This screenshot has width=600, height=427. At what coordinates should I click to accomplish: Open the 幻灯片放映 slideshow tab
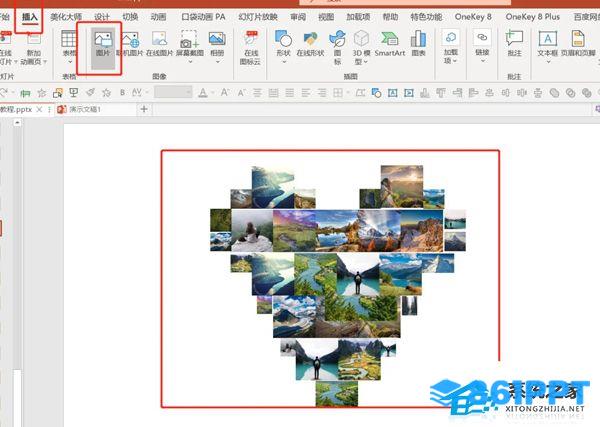pyautogui.click(x=258, y=17)
